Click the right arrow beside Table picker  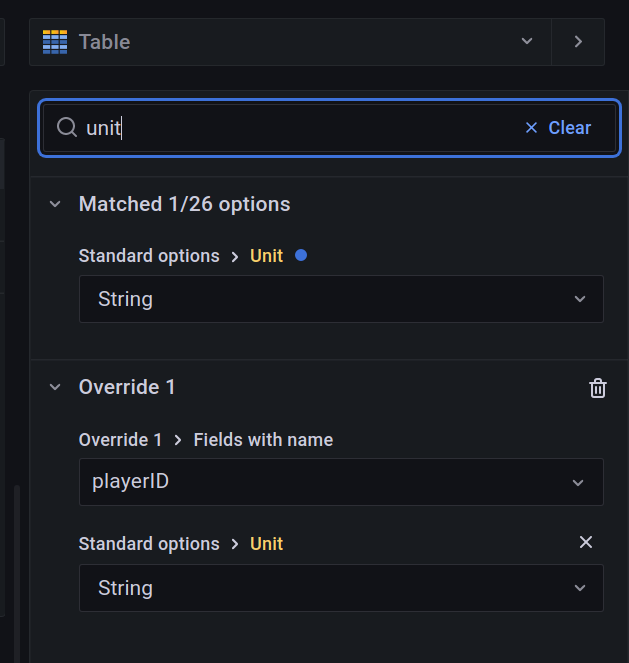(578, 42)
